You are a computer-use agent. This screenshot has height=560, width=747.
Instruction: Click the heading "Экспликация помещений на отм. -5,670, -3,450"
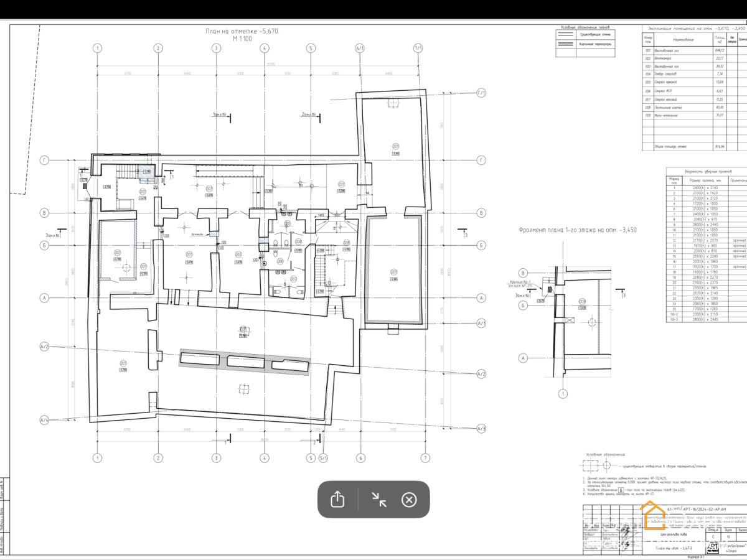click(x=697, y=29)
